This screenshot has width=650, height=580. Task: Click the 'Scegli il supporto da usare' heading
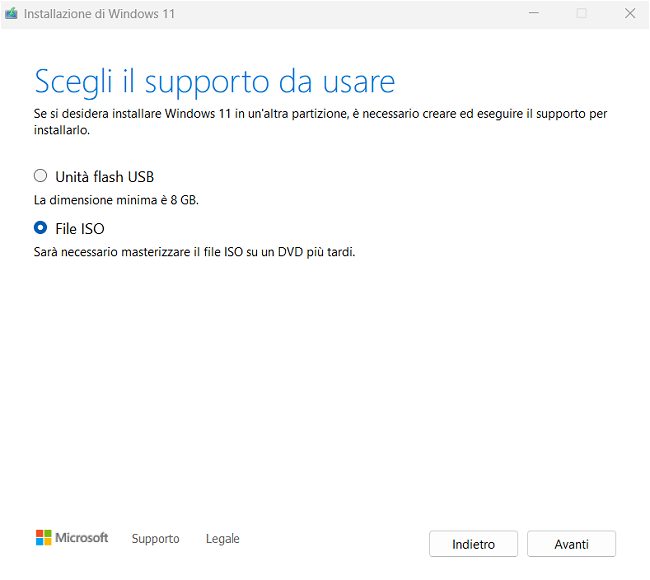[x=214, y=81]
